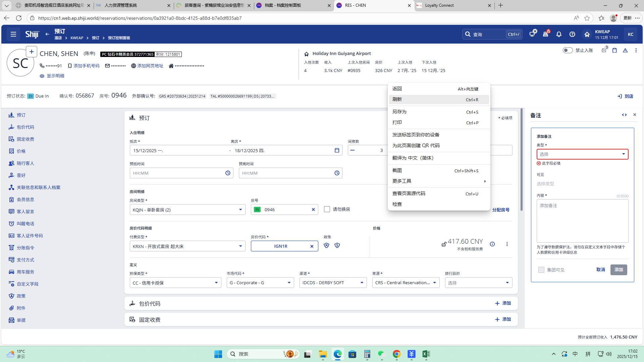Expand the 旅行目的 dropdown
This screenshot has width=644, height=362.
(478, 283)
